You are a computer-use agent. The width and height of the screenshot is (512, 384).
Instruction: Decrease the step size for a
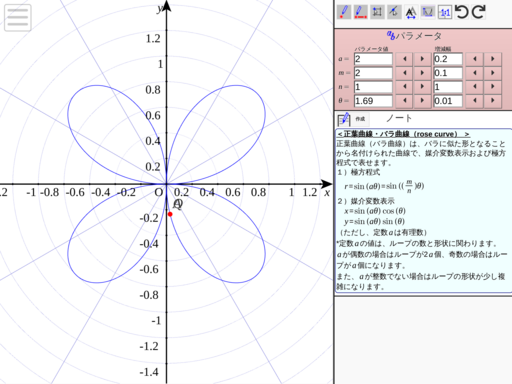click(x=475, y=59)
